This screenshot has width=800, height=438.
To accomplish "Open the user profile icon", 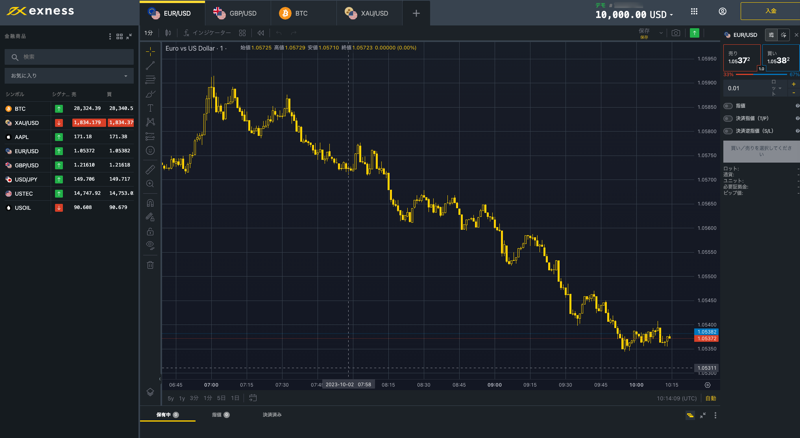I will [x=722, y=11].
